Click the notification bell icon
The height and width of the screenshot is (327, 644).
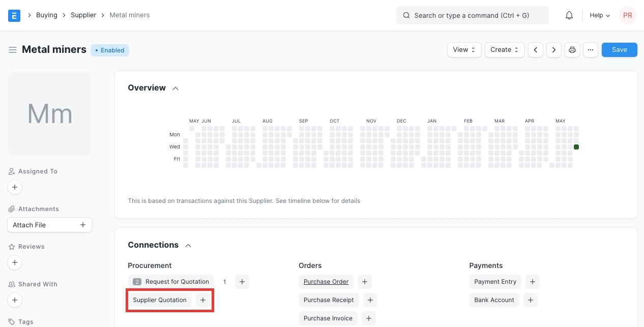click(569, 15)
